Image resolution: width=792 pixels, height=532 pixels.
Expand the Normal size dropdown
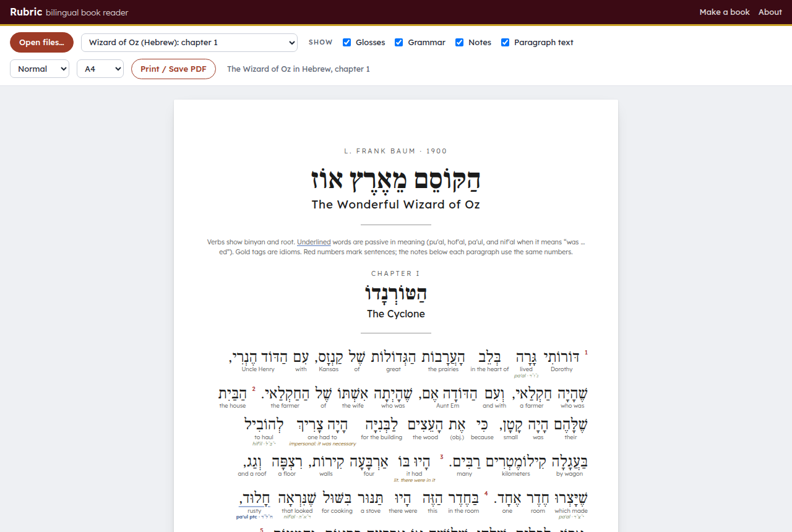coord(40,69)
